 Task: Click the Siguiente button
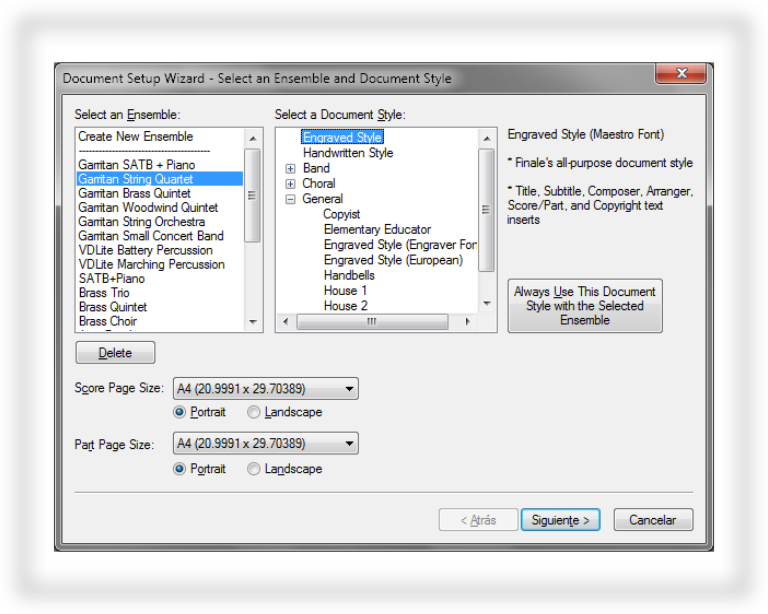tap(560, 520)
